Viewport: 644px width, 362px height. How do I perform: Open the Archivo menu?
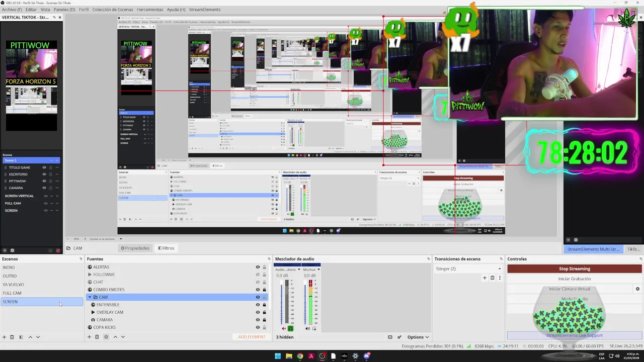12,10
